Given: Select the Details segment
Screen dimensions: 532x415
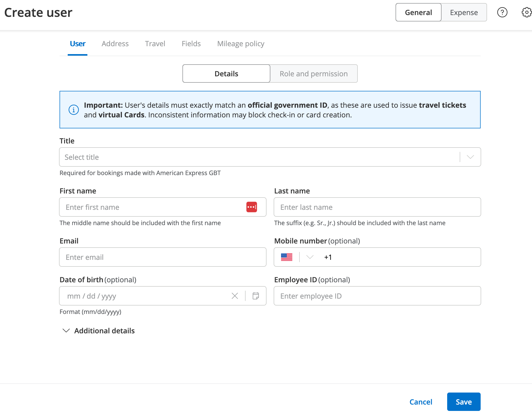Looking at the screenshot, I should pos(226,74).
